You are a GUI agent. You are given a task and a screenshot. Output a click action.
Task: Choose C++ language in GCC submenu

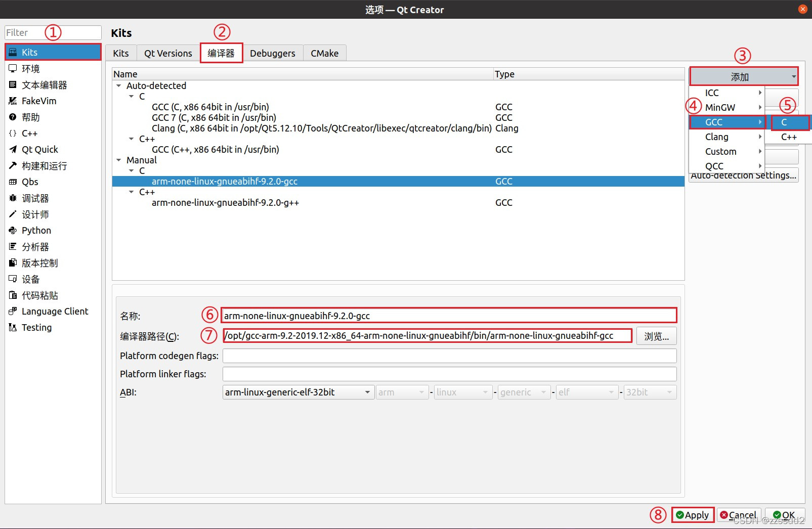[x=789, y=137]
